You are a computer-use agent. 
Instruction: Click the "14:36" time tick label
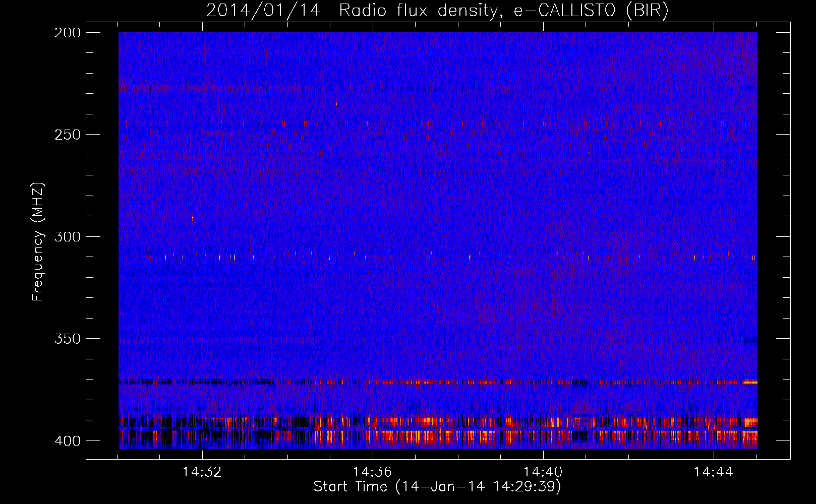tap(372, 472)
